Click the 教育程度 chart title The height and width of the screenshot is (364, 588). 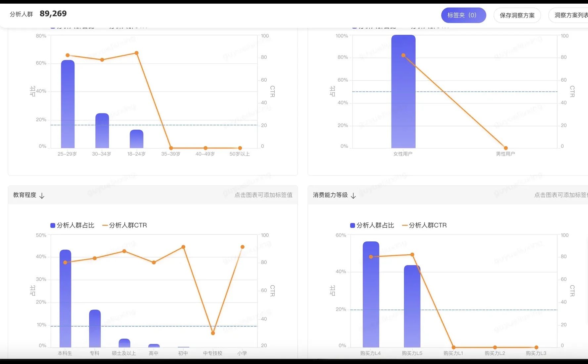tap(25, 195)
